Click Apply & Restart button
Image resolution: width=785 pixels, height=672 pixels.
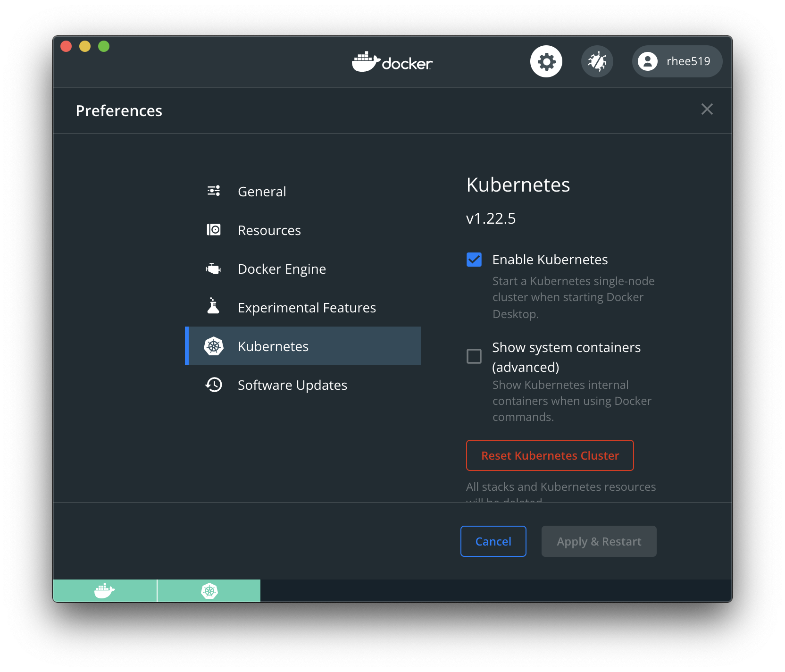tap(599, 541)
